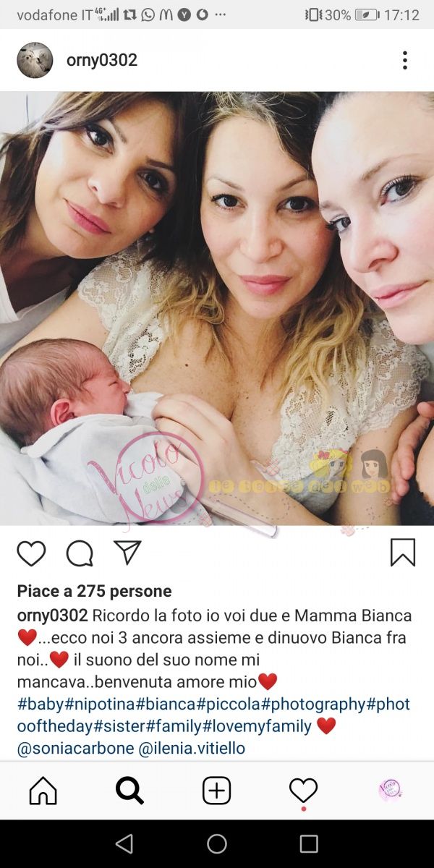View people who liked: Piace a 275 persone
This screenshot has height=868, width=434.
95,591
